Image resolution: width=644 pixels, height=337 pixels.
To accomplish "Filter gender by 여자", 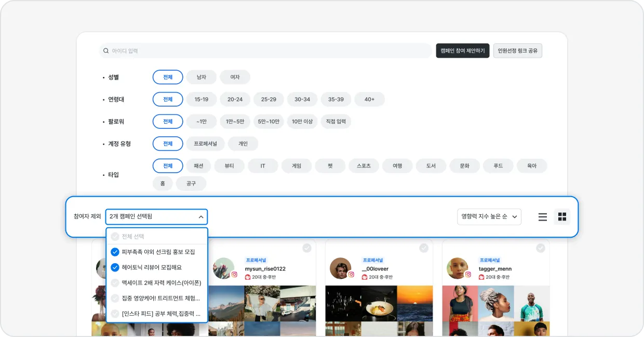I will 235,77.
